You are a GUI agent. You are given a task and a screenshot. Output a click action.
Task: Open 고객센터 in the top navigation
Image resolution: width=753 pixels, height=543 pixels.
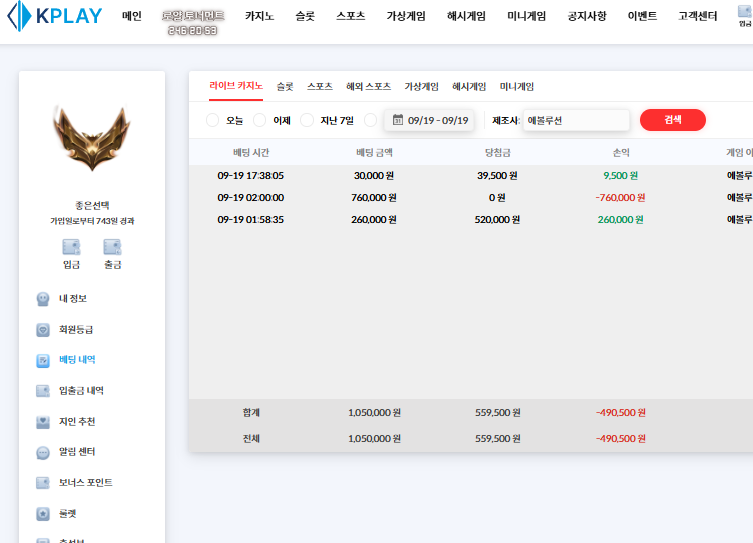pos(697,16)
